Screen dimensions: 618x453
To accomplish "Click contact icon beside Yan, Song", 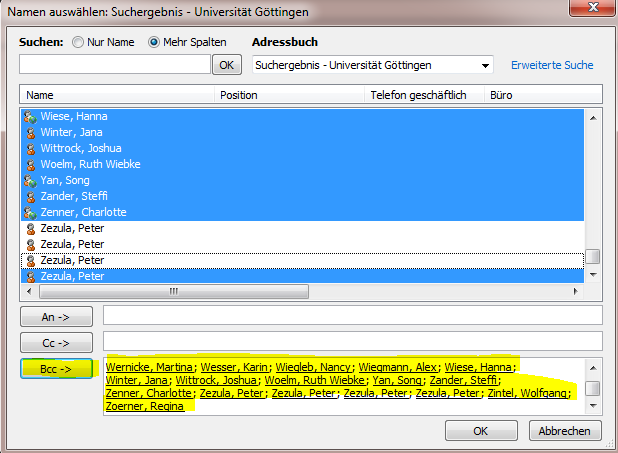I will point(30,181).
